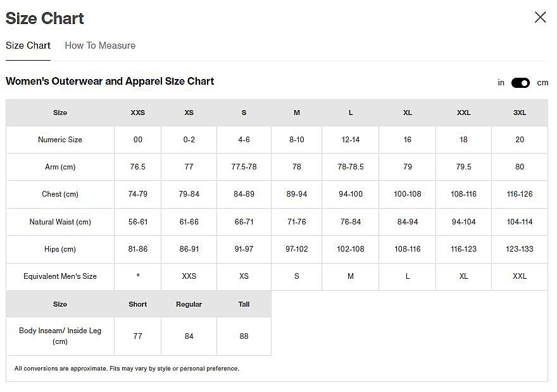Close the Size Chart dialog

point(540,18)
